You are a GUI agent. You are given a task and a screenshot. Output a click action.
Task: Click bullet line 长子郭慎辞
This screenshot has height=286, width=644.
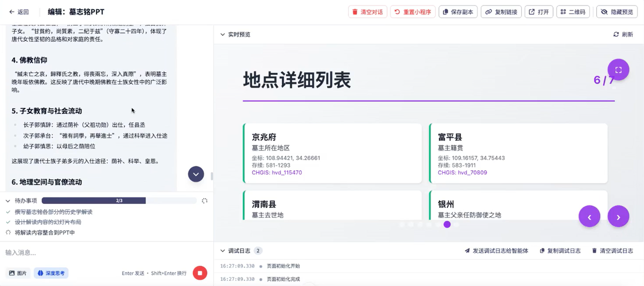tap(84, 125)
